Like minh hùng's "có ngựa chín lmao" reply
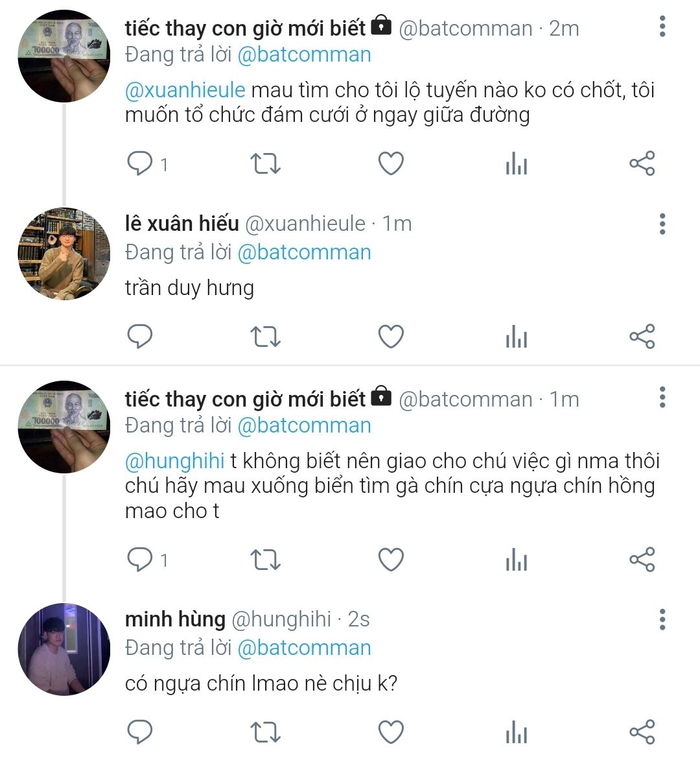700x760 pixels. (x=391, y=732)
